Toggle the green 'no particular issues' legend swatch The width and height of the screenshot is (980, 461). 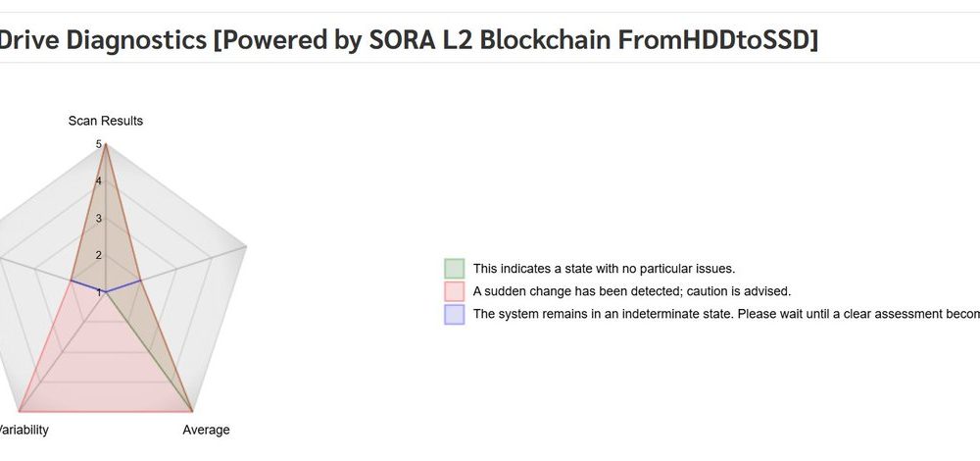point(455,269)
